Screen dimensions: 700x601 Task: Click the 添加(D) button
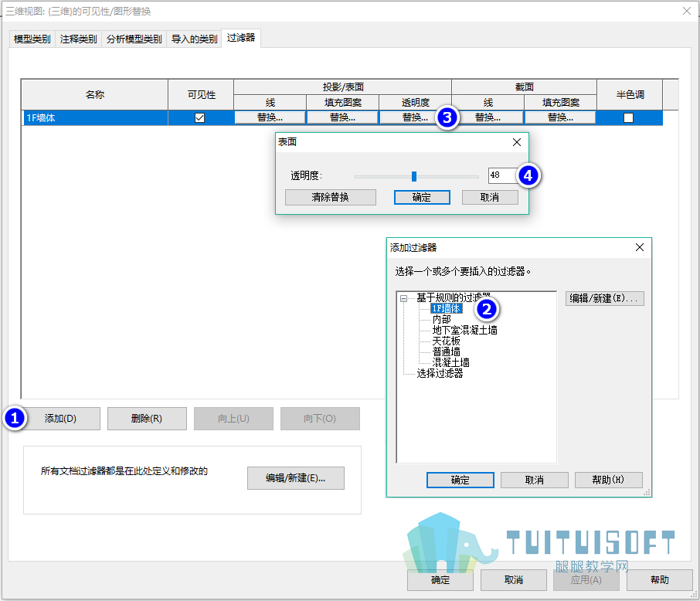(60, 419)
